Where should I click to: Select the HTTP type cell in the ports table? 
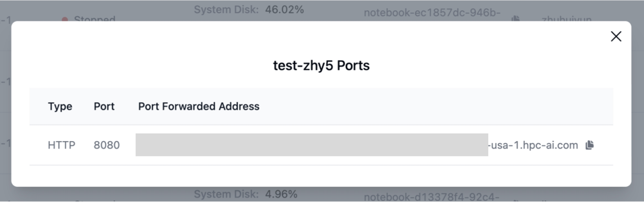[61, 145]
